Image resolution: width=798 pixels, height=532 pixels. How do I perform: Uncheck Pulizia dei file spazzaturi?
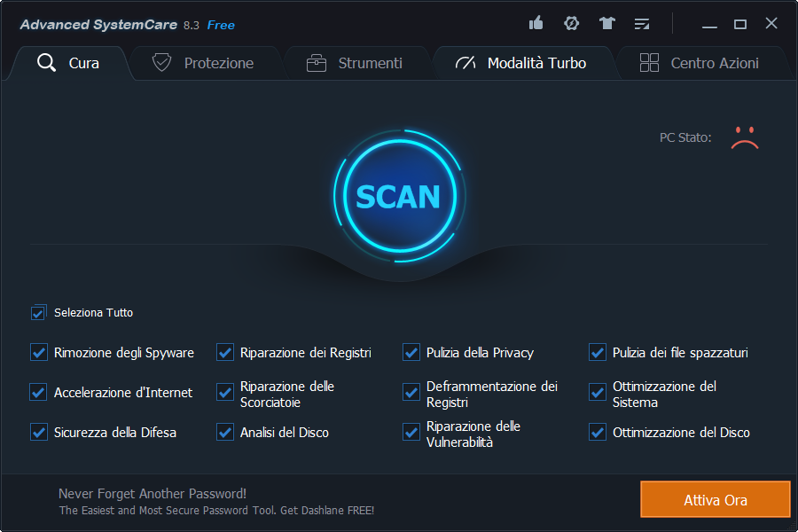click(598, 353)
